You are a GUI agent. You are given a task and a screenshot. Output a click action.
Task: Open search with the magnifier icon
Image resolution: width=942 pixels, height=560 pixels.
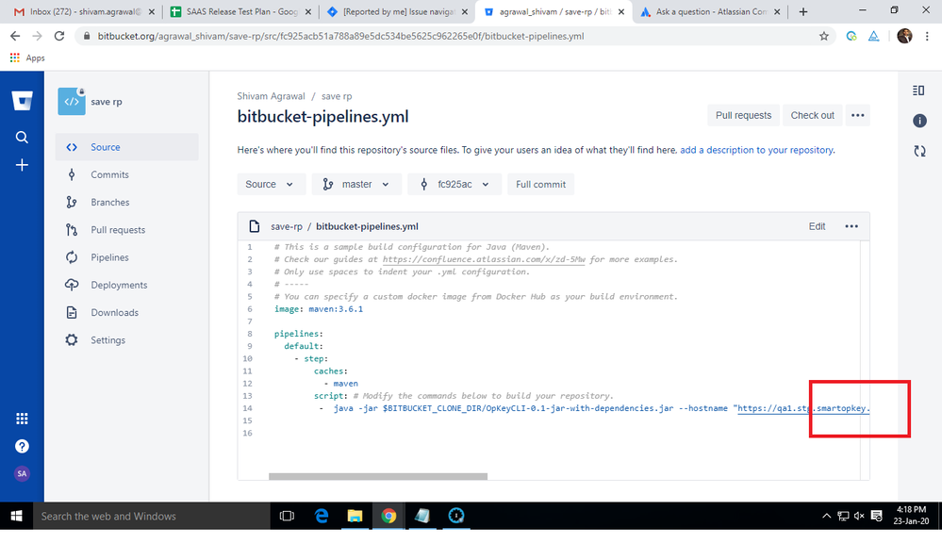(x=22, y=137)
